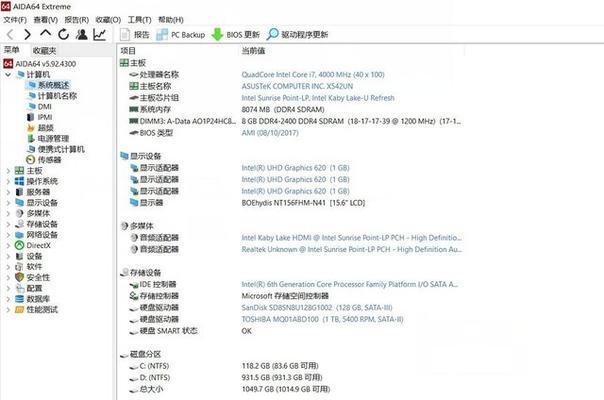This screenshot has width=604, height=400.
Task: Refresh using the circular arrow icon
Action: click(63, 35)
